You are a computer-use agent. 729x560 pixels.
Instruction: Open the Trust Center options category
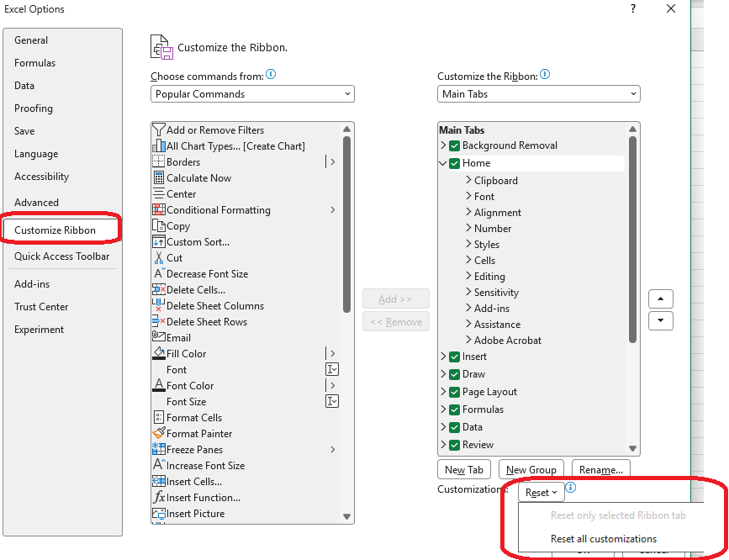(x=62, y=307)
